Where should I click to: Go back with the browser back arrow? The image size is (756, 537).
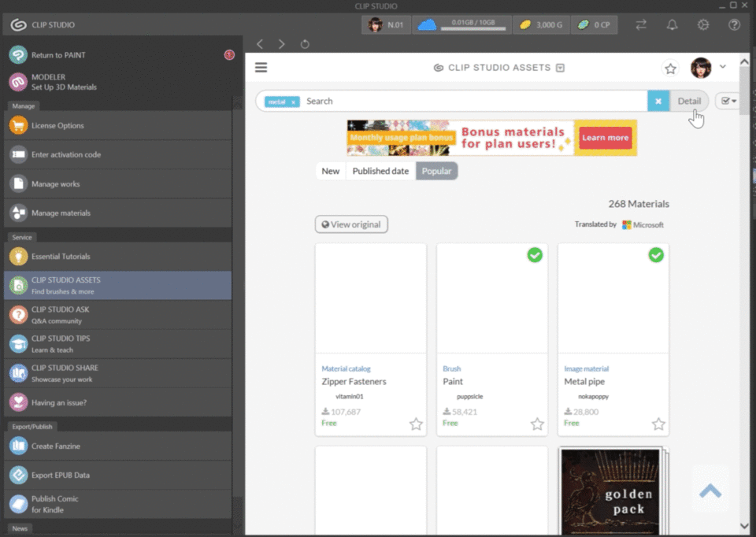260,44
